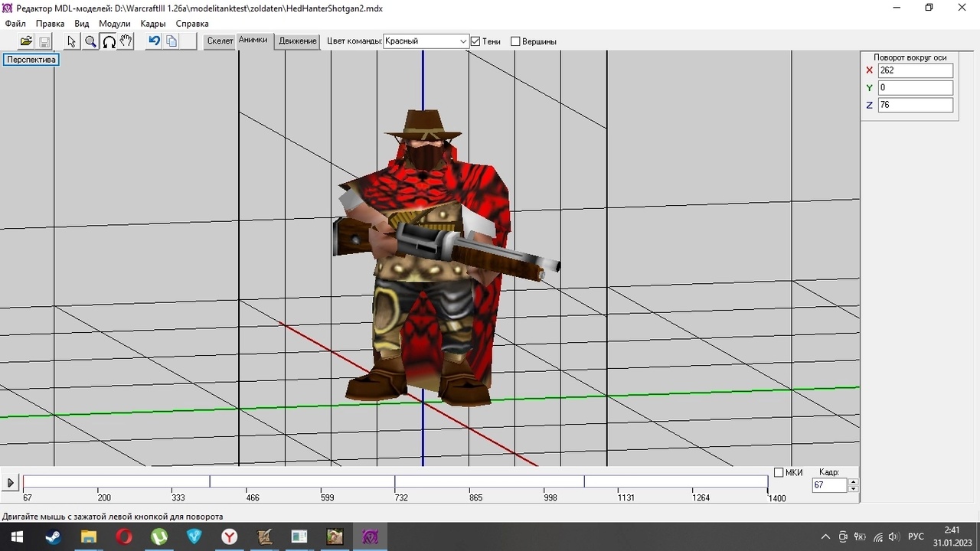Decrease frame number with down arrow
The width and height of the screenshot is (980, 551).
click(x=854, y=489)
